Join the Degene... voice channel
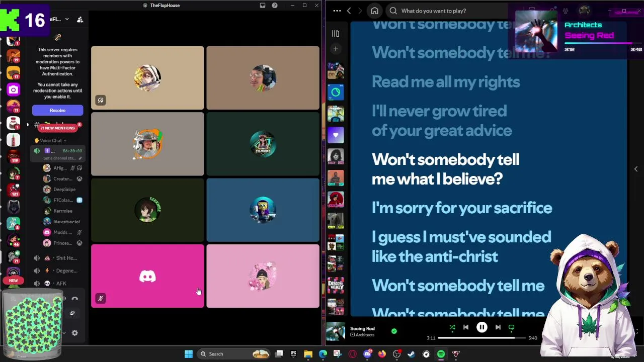Viewport: 644px width, 362px height. pos(57,270)
